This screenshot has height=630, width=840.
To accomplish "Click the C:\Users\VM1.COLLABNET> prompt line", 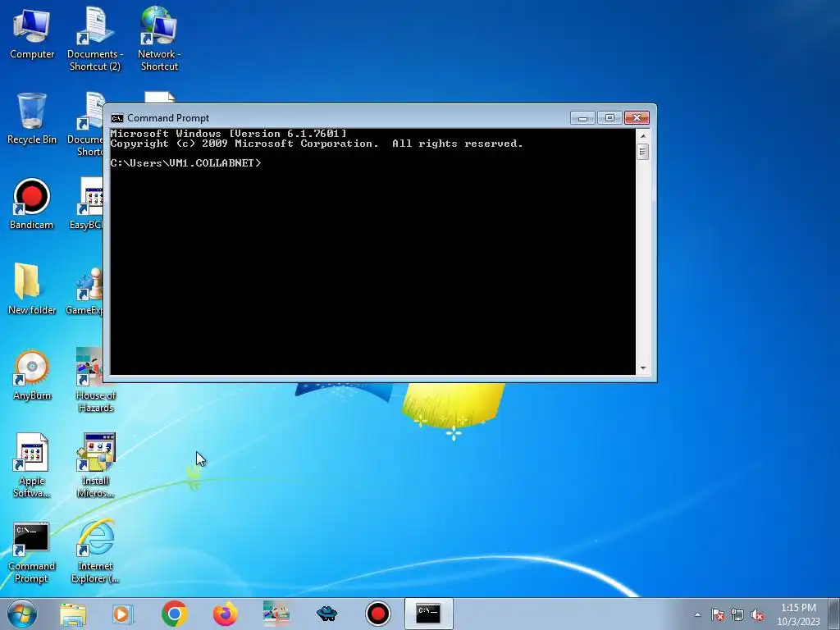I will [186, 163].
